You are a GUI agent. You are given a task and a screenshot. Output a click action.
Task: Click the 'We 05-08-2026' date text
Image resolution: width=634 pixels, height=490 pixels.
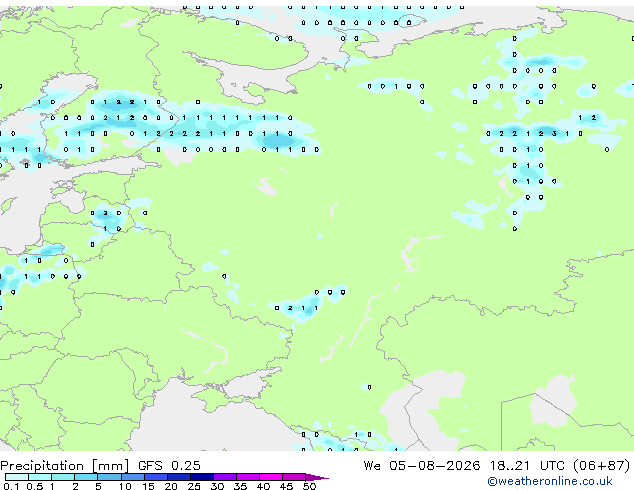[x=422, y=465]
